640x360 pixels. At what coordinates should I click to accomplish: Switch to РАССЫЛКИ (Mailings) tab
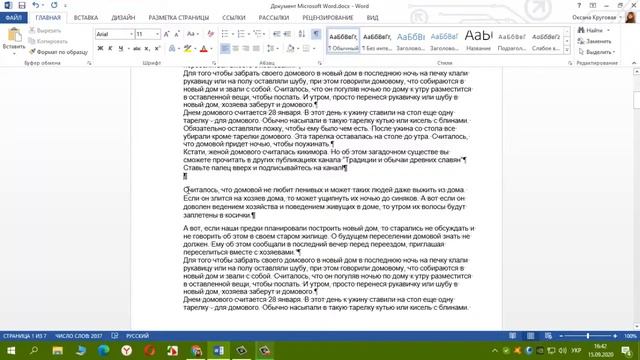click(x=274, y=18)
